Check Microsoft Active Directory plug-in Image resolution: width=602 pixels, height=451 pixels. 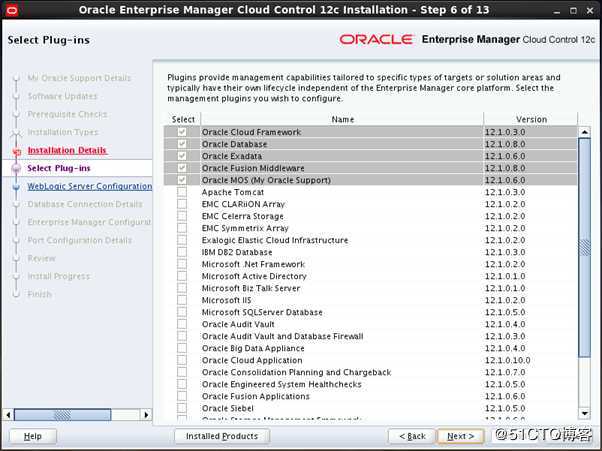182,276
